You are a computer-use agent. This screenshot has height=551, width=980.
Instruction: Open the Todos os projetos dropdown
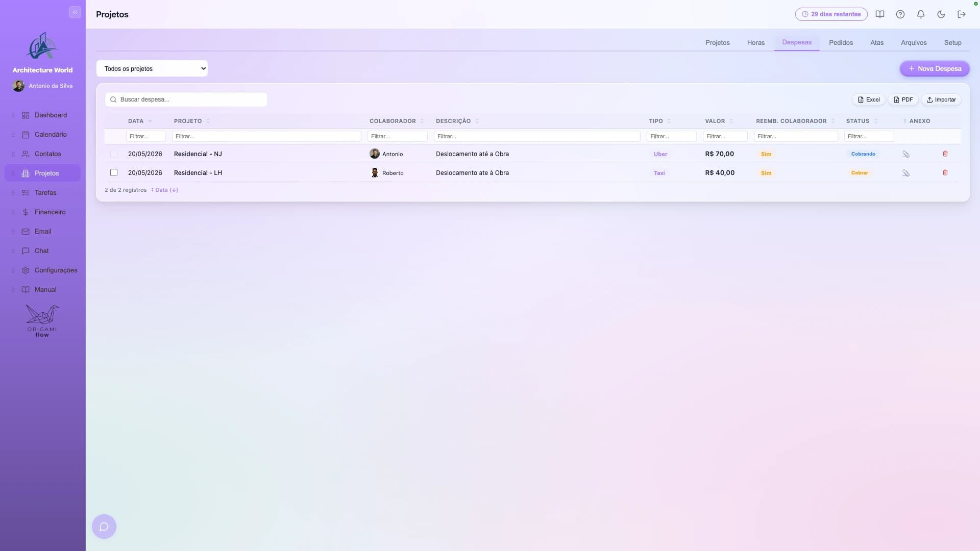tap(152, 68)
